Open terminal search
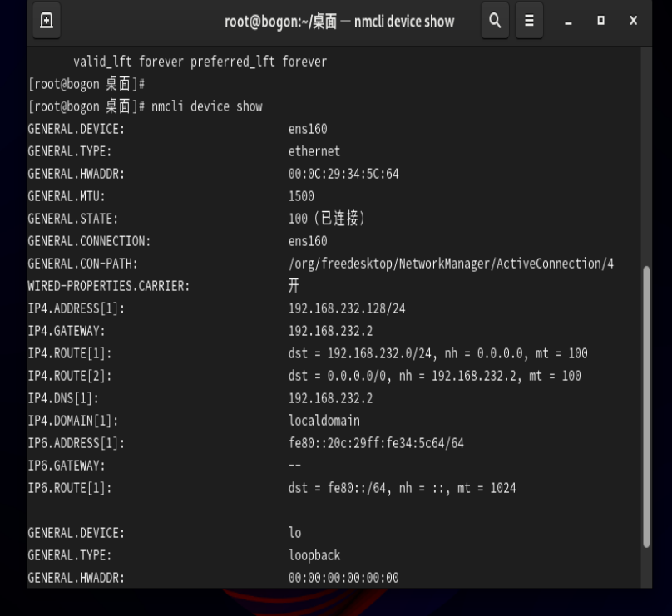 pos(495,21)
